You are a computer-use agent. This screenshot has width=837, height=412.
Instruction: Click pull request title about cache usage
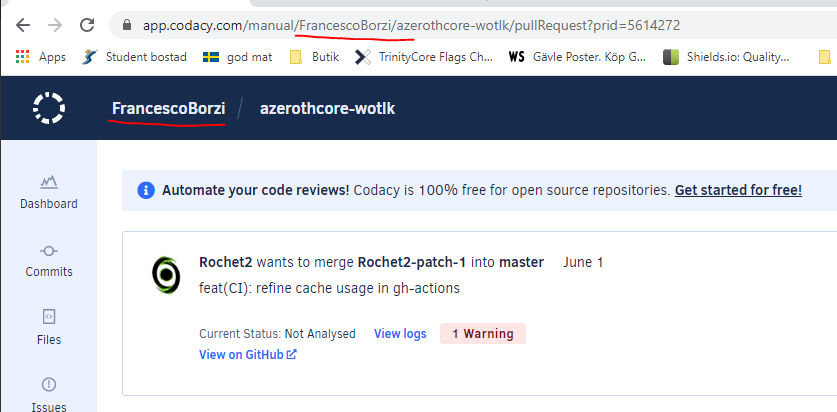(329, 288)
